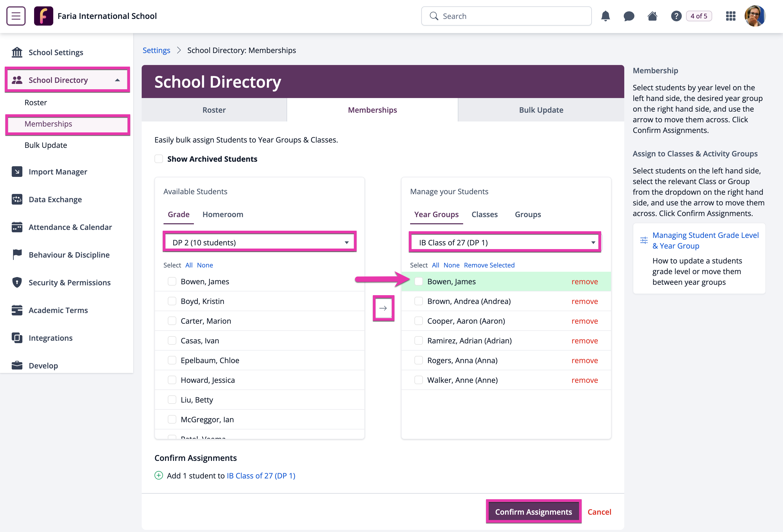Click the home icon in top bar
The height and width of the screenshot is (532, 783).
652,16
